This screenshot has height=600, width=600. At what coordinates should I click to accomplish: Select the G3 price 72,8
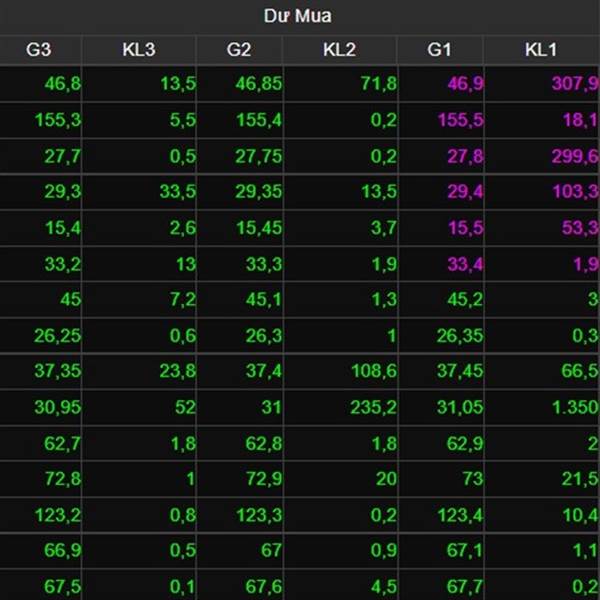[63, 479]
